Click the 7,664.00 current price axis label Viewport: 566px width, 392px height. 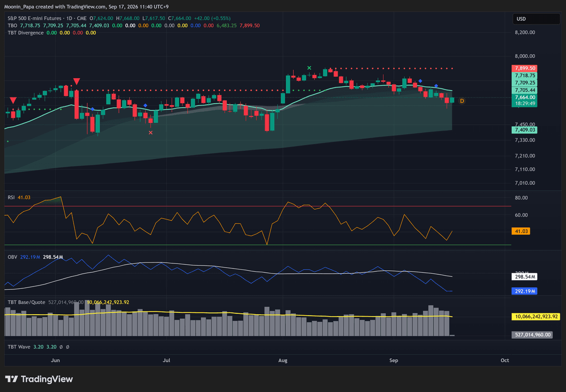coord(524,97)
